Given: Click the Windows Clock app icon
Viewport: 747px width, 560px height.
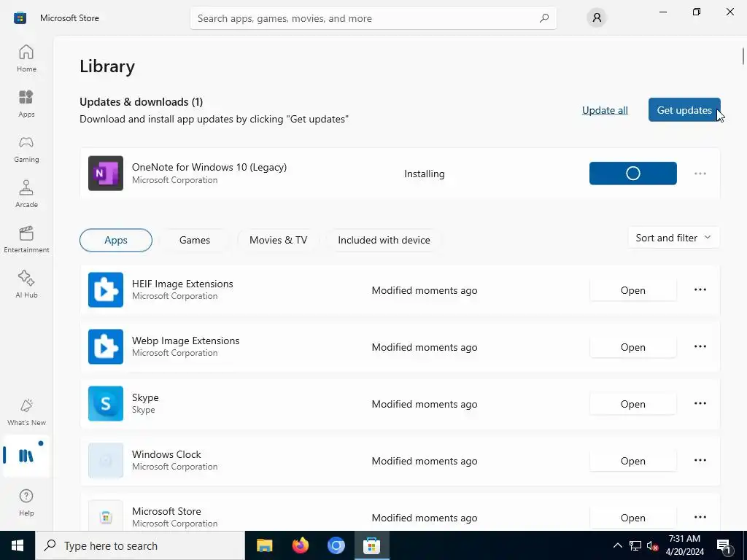Looking at the screenshot, I should point(106,461).
